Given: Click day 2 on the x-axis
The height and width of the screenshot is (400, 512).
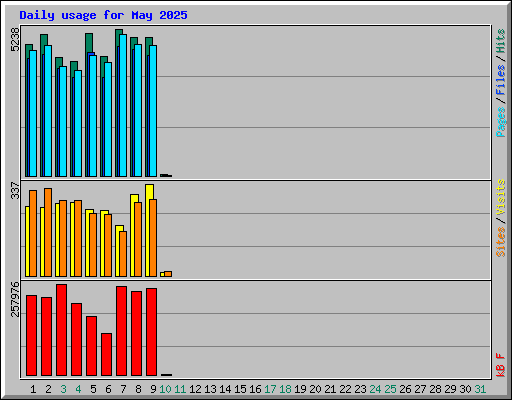Looking at the screenshot, I should pyautogui.click(x=48, y=389).
